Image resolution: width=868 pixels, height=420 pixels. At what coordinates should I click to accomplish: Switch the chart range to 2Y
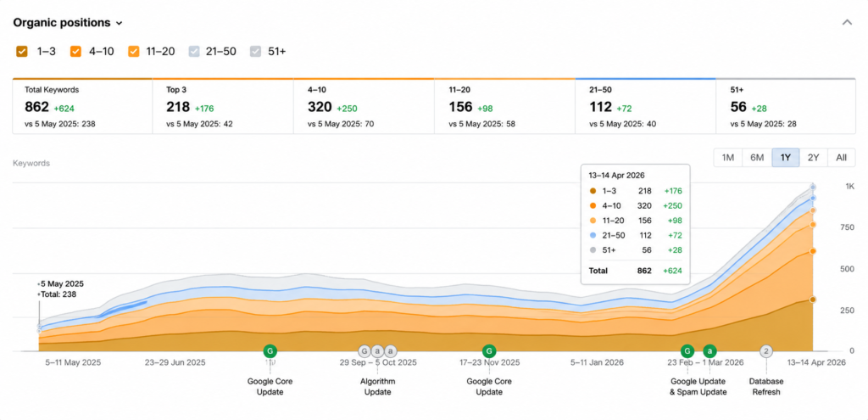click(x=813, y=157)
